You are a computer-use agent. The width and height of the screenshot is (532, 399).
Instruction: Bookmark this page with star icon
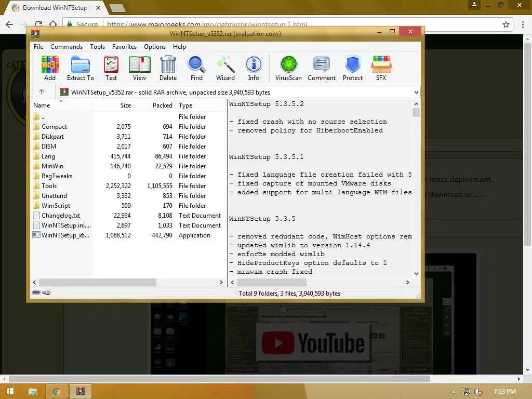click(506, 24)
